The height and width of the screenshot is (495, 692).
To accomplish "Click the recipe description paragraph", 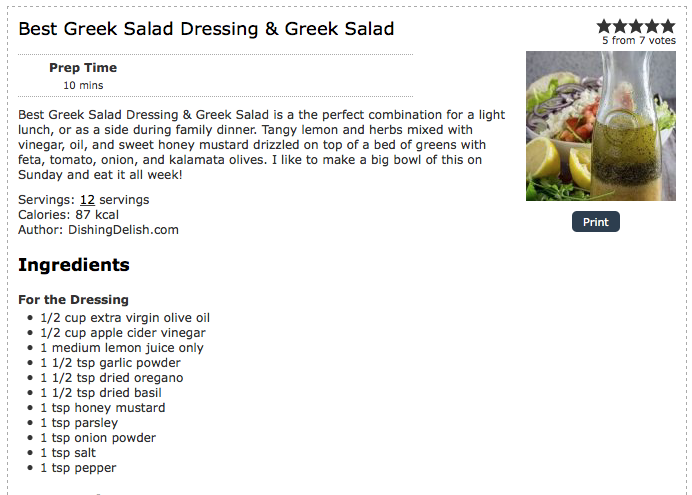I will pos(260,145).
